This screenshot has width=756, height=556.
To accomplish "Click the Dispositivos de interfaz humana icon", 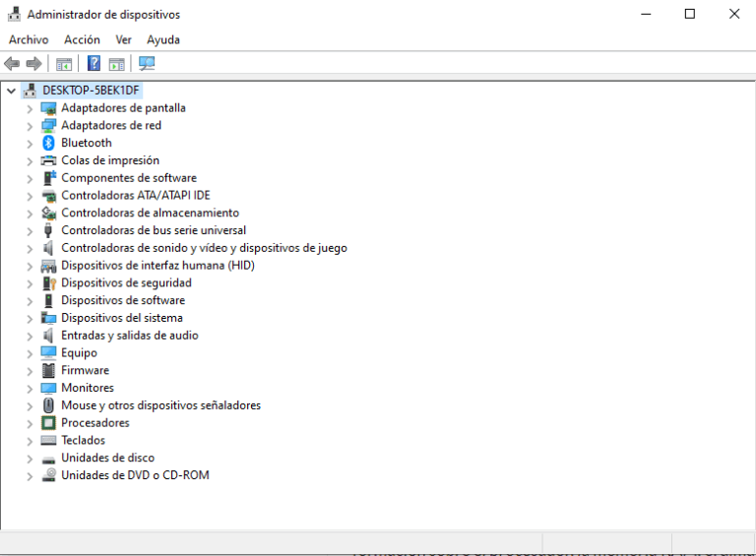I will coord(48,266).
